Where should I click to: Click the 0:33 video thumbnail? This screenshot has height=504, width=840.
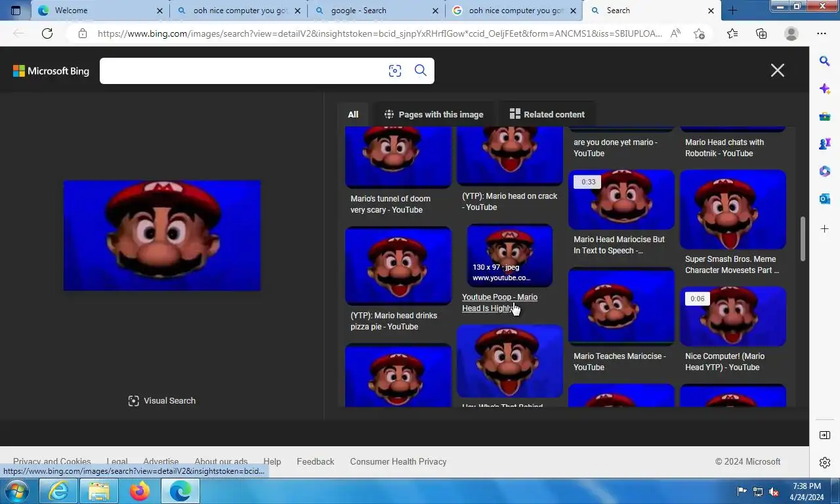click(x=621, y=200)
